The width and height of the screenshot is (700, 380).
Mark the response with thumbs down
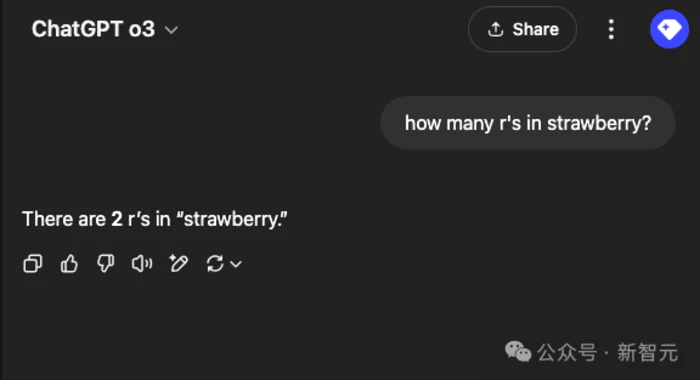pyautogui.click(x=106, y=263)
